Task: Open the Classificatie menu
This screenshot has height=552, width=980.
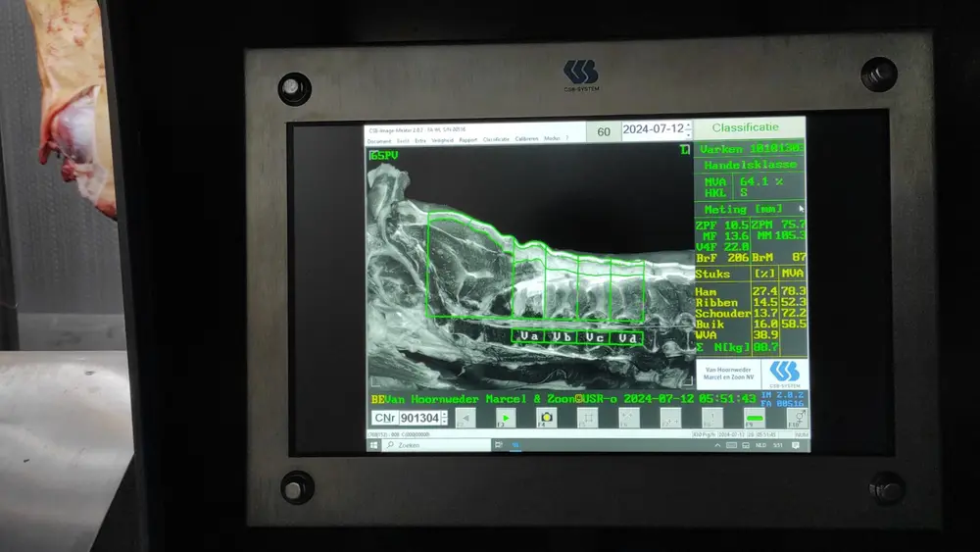Action: point(496,139)
